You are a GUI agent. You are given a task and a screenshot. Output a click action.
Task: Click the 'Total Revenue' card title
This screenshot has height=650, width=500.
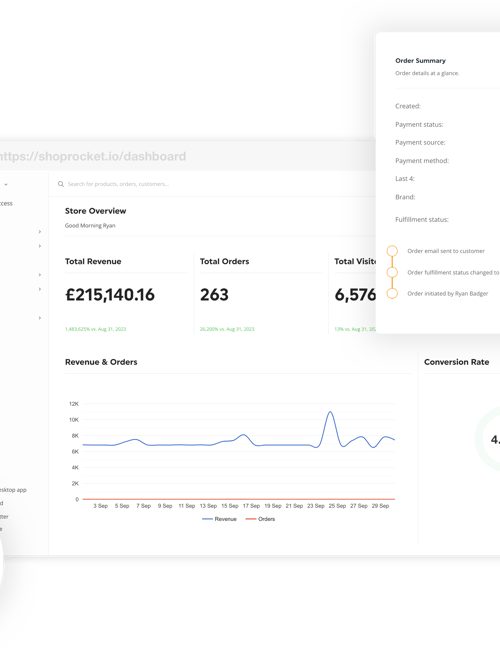click(93, 262)
